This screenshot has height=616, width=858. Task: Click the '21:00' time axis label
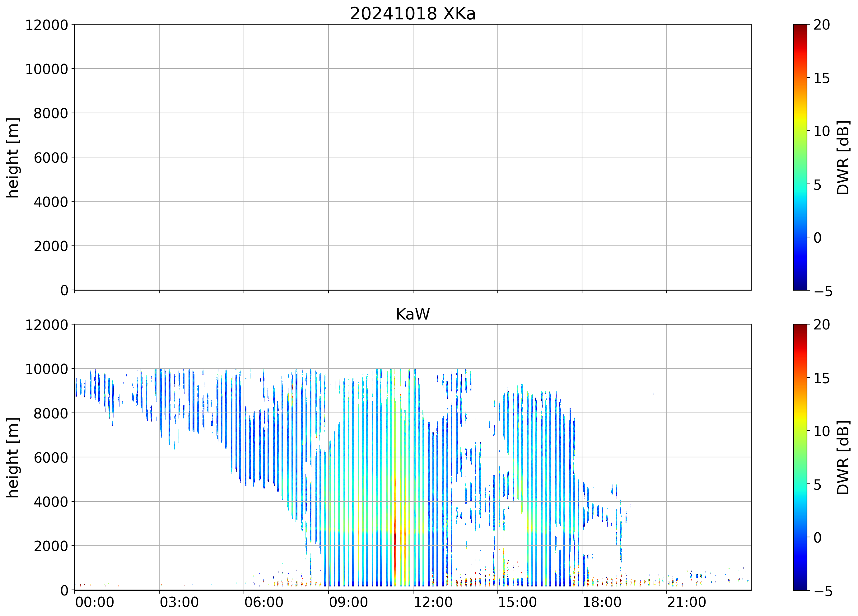click(x=686, y=602)
